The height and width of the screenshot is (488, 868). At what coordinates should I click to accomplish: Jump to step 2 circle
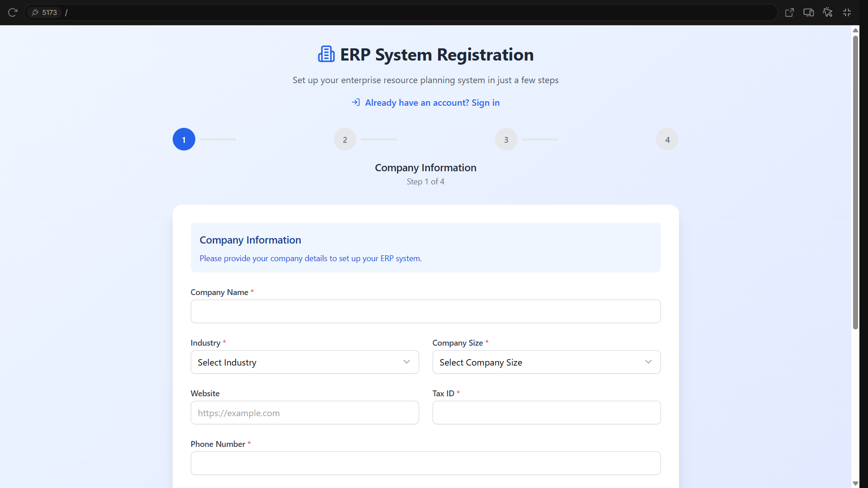[345, 140]
